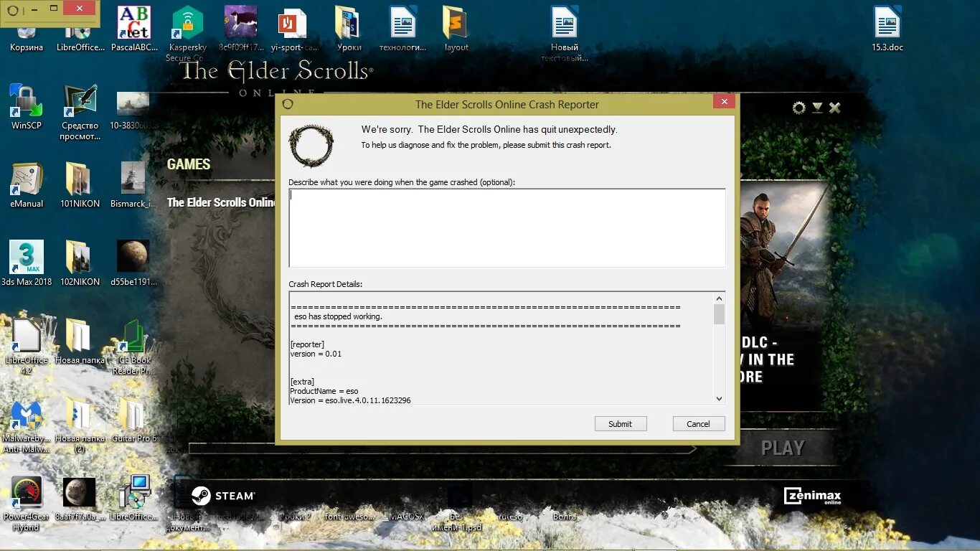Open Power4Gear Hybrid shortcut
The height and width of the screenshot is (551, 980).
click(27, 504)
